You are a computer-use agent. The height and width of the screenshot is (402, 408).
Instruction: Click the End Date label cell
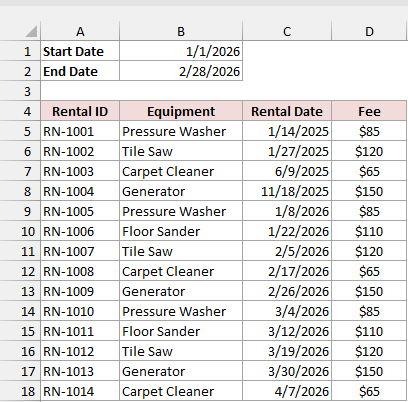coord(80,71)
